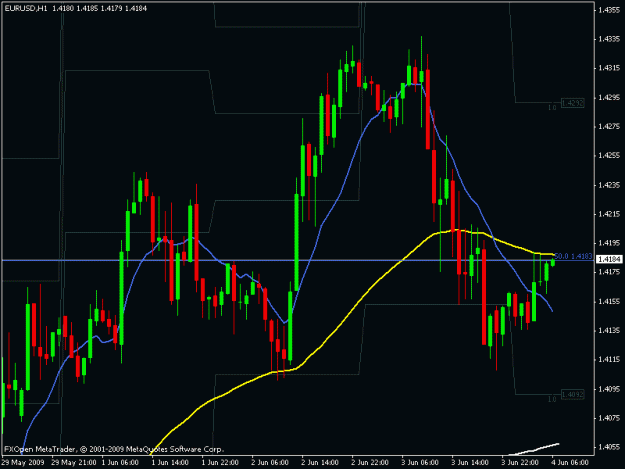
Task: Click the 50.0 1.4183 level label
Action: pos(573,256)
